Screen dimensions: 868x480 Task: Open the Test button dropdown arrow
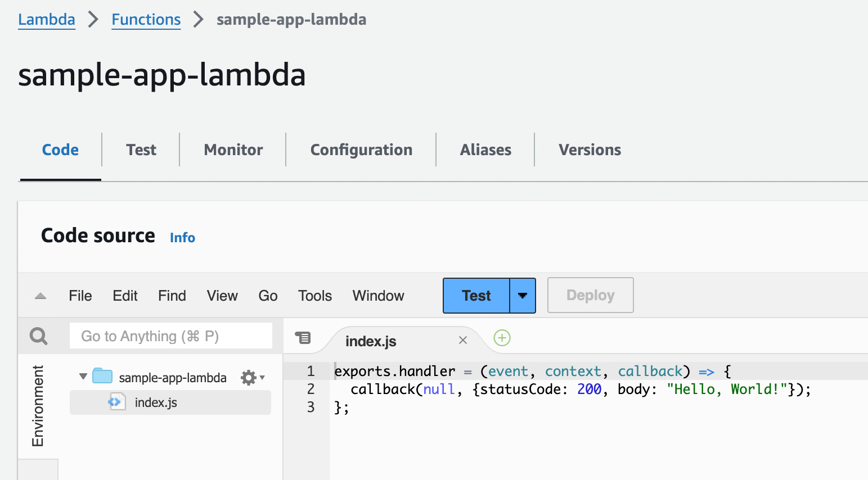523,296
